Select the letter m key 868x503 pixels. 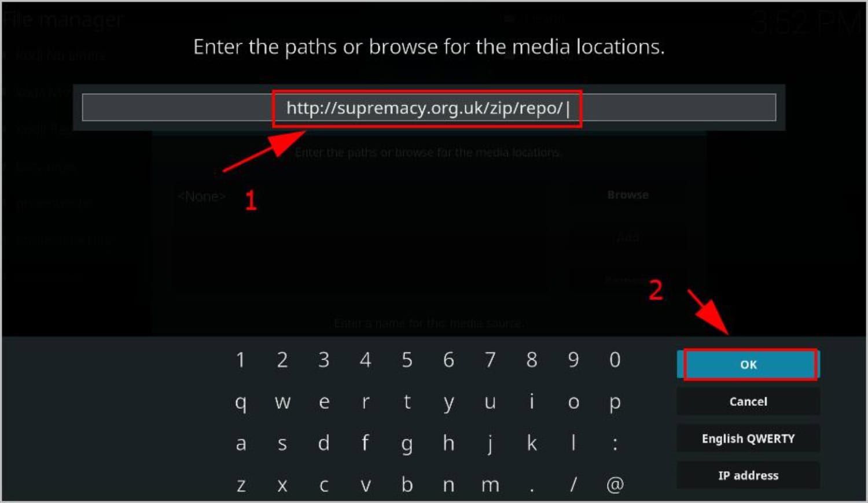(x=490, y=484)
